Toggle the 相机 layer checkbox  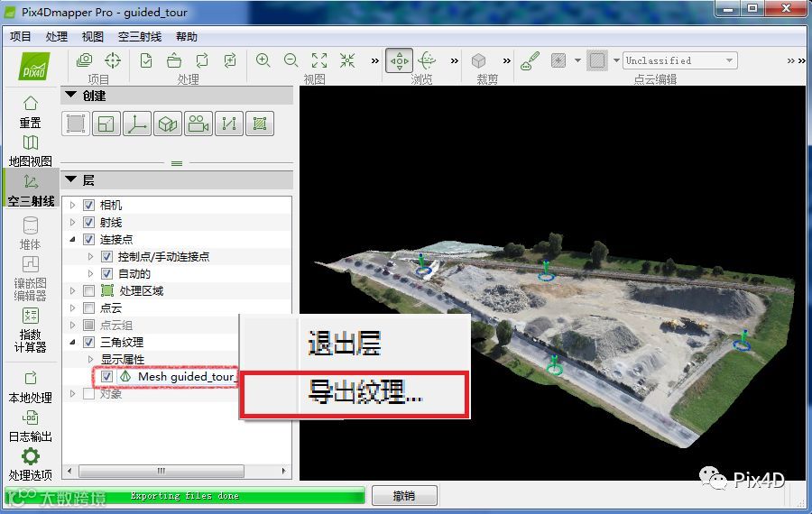tap(88, 205)
